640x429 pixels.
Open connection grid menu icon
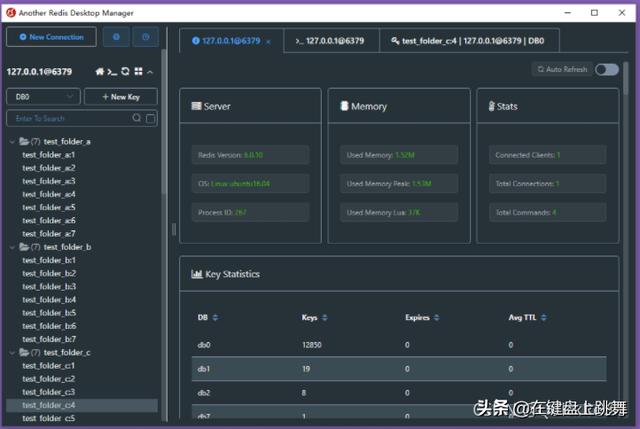tap(138, 71)
